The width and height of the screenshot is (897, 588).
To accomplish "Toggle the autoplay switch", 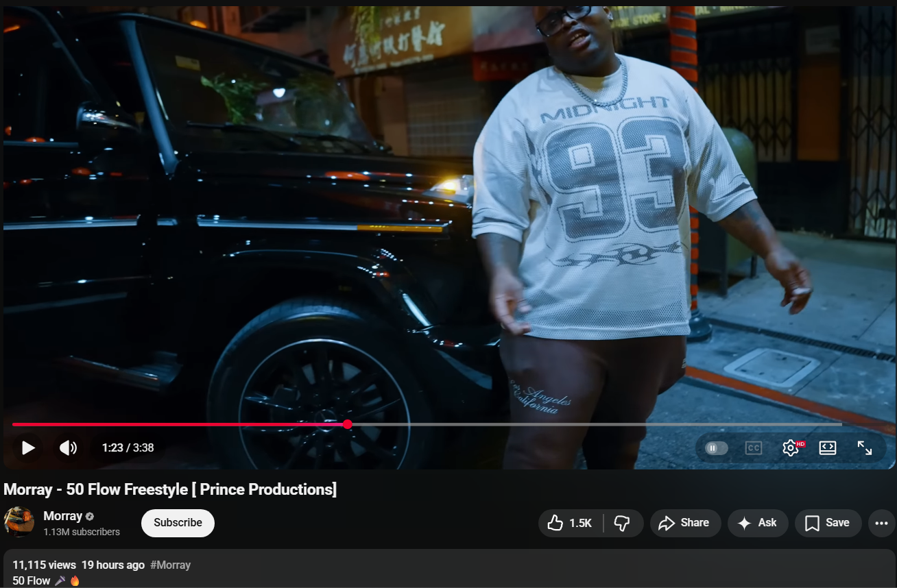I will click(x=716, y=448).
